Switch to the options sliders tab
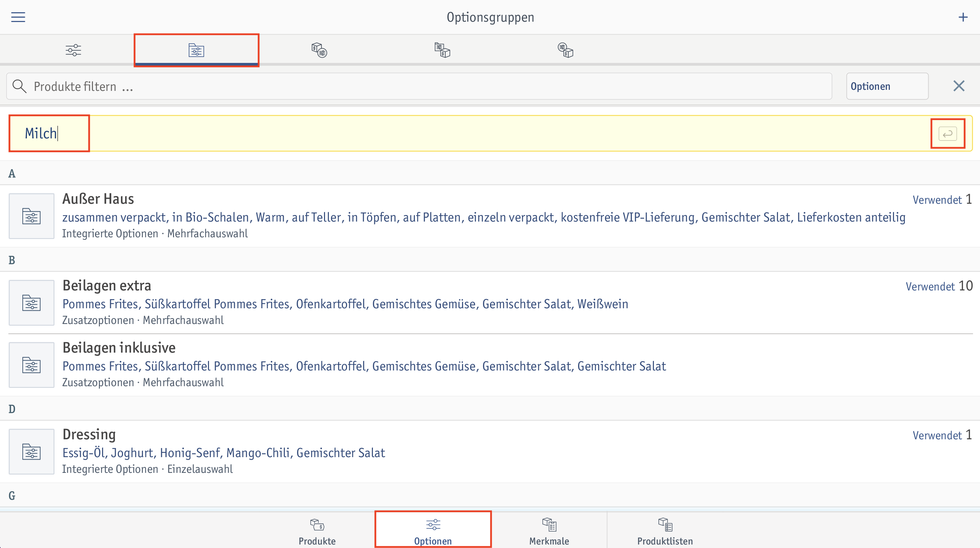This screenshot has height=548, width=980. 73,50
